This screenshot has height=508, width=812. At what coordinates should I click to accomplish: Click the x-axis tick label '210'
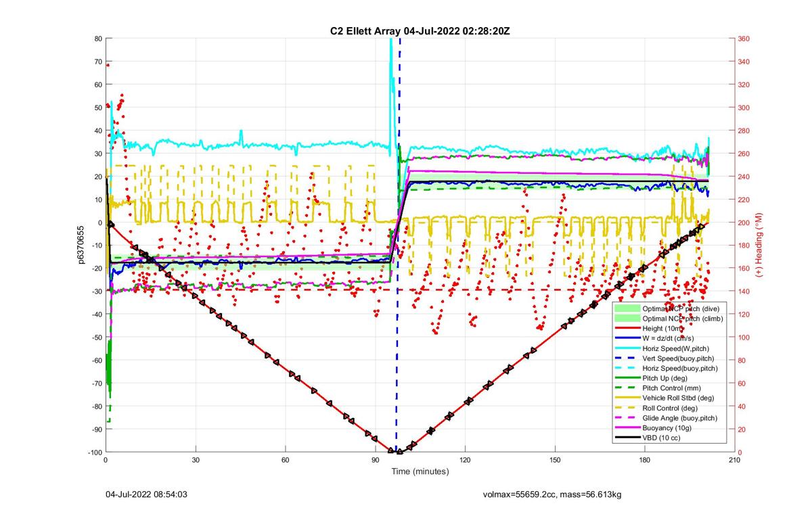(x=735, y=460)
